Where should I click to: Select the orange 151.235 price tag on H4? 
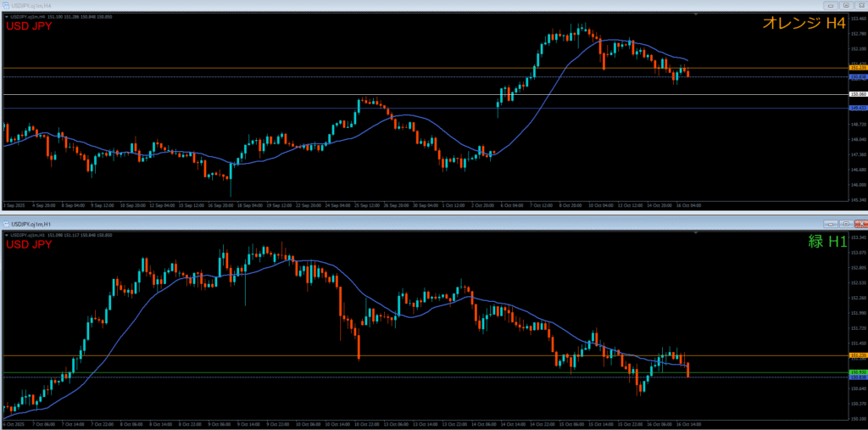click(857, 68)
